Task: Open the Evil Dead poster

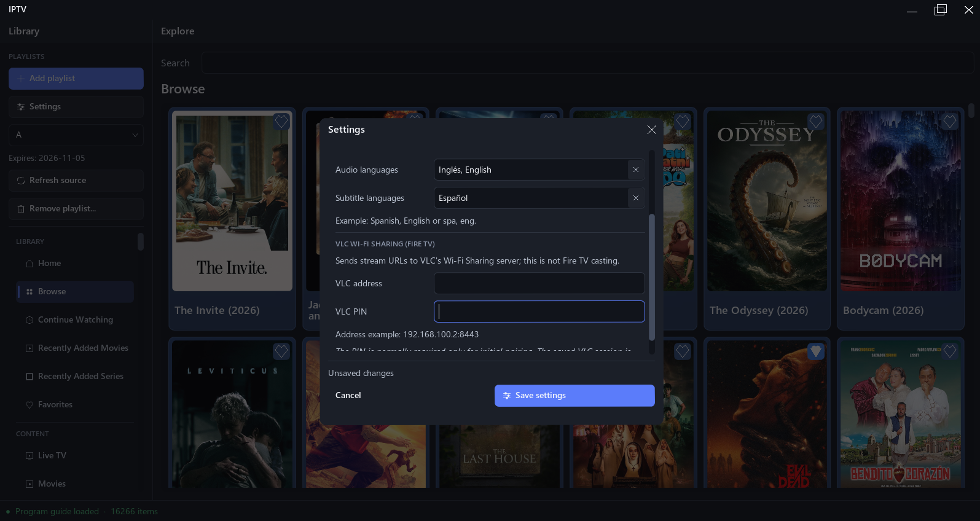Action: (767, 415)
